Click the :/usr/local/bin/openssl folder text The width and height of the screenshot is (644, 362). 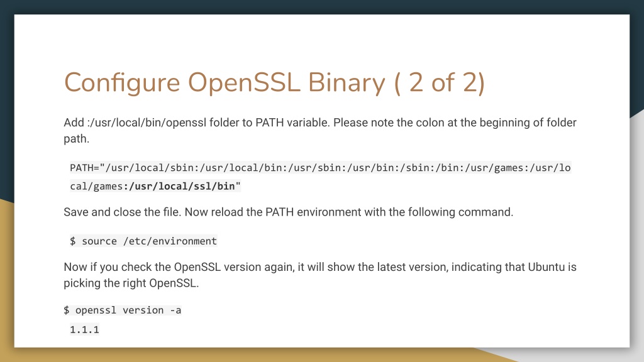tap(147, 123)
